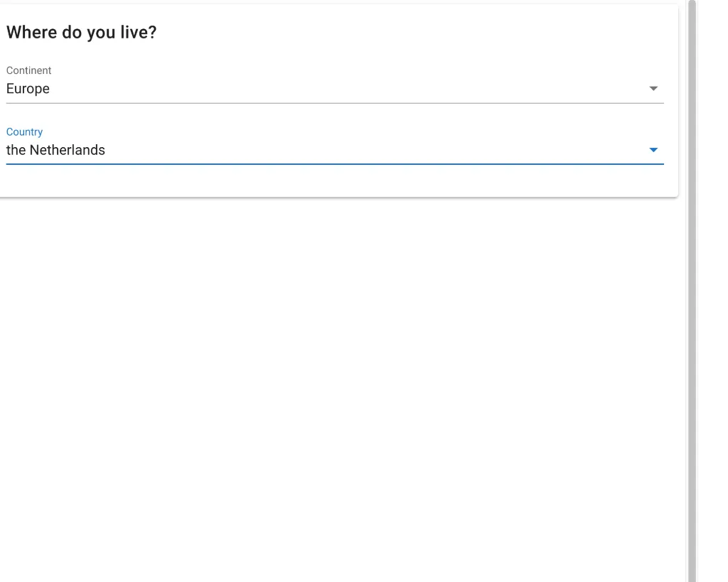Click the blue 'Country' field label
This screenshot has width=728, height=582.
25,132
